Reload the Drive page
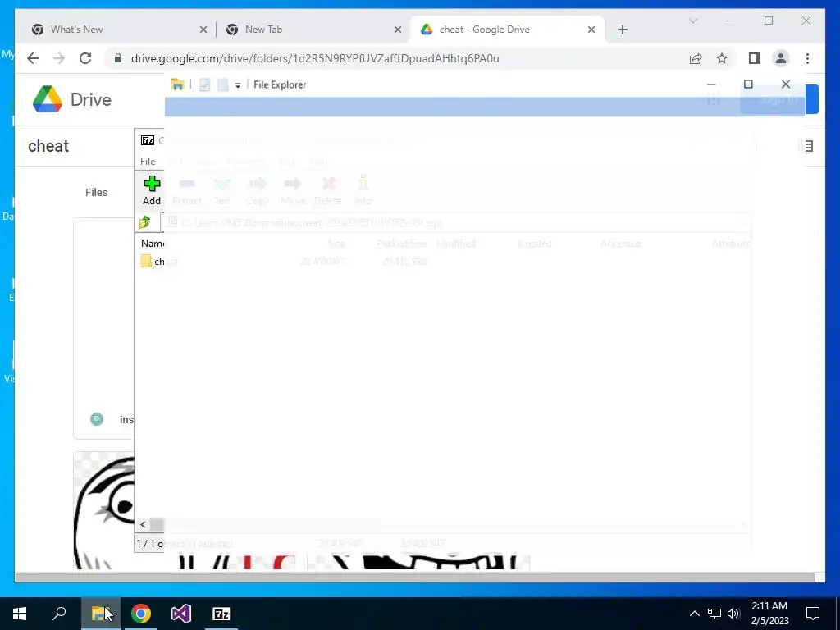 coord(85,58)
